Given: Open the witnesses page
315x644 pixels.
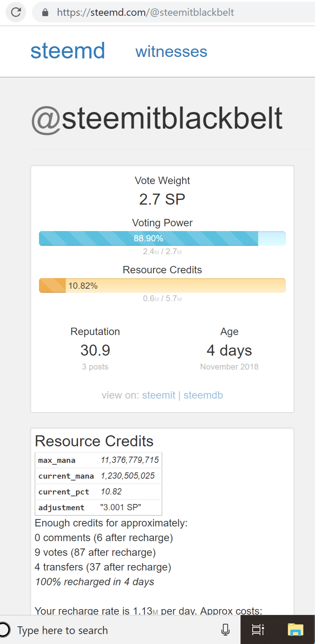Looking at the screenshot, I should (x=171, y=52).
